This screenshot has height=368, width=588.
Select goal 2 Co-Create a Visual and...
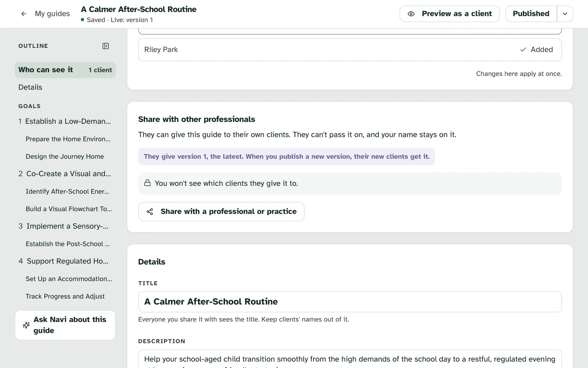(65, 174)
